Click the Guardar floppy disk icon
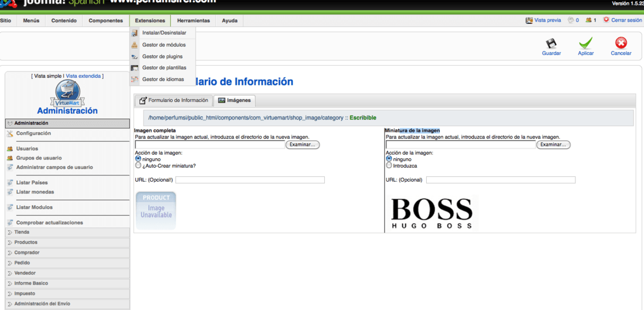The image size is (644, 310). click(x=551, y=43)
